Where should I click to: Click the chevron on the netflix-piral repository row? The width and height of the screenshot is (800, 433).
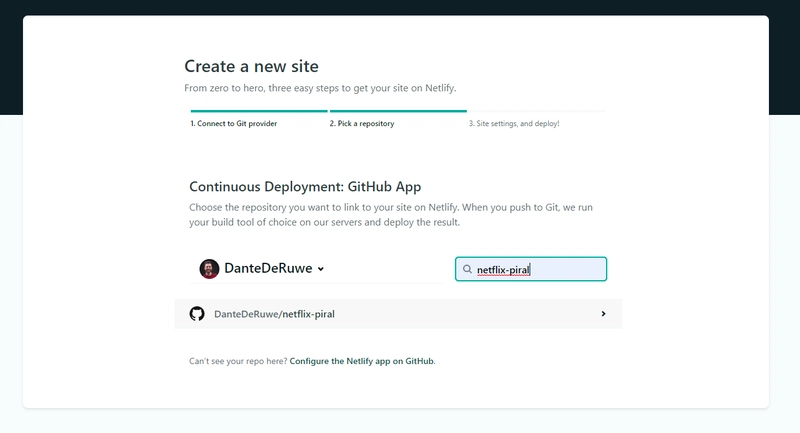click(603, 314)
